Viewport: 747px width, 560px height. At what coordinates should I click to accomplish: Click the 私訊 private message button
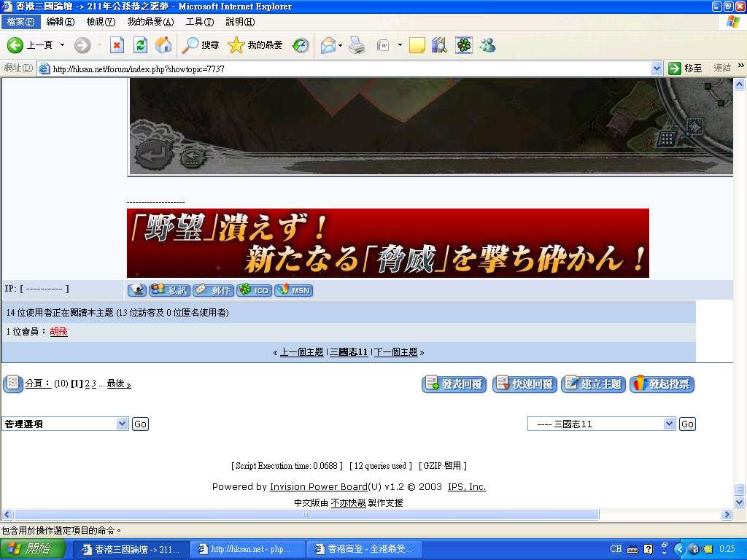[170, 289]
